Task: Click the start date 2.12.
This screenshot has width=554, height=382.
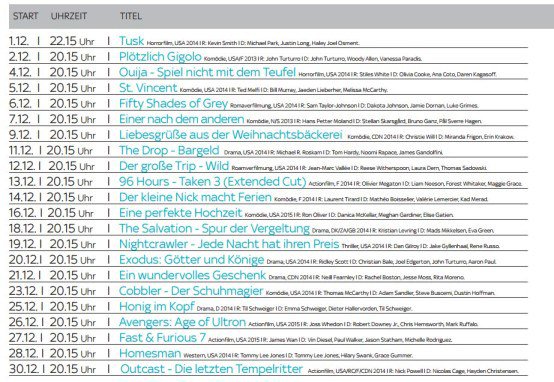Action: (x=20, y=57)
